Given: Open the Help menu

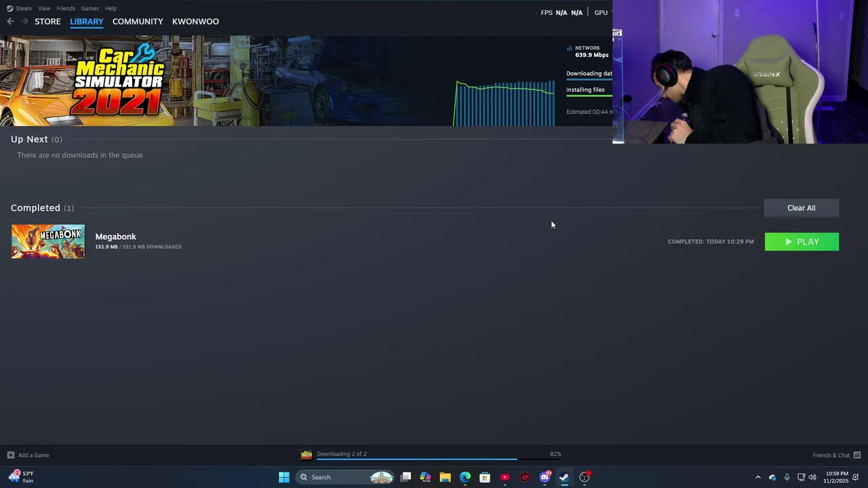Looking at the screenshot, I should pyautogui.click(x=111, y=8).
